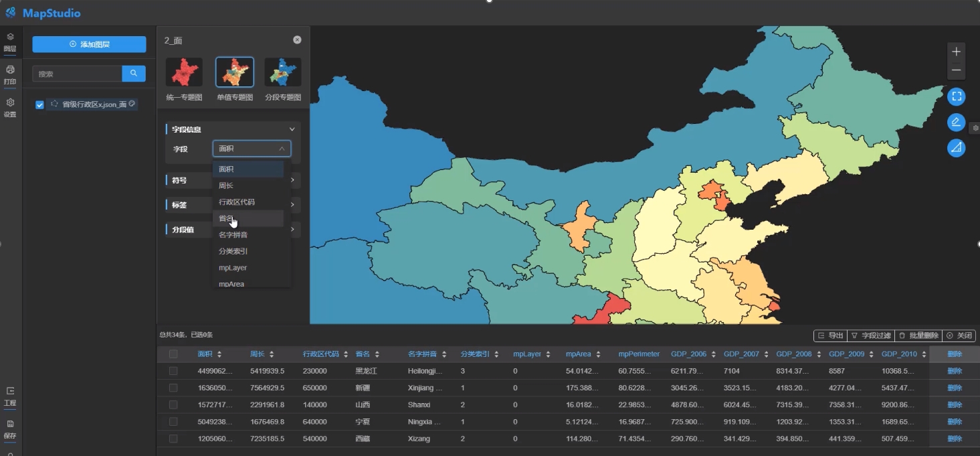Viewport: 980px width, 456px height.
Task: Check the 黑龙江 row checkbox
Action: coord(173,371)
